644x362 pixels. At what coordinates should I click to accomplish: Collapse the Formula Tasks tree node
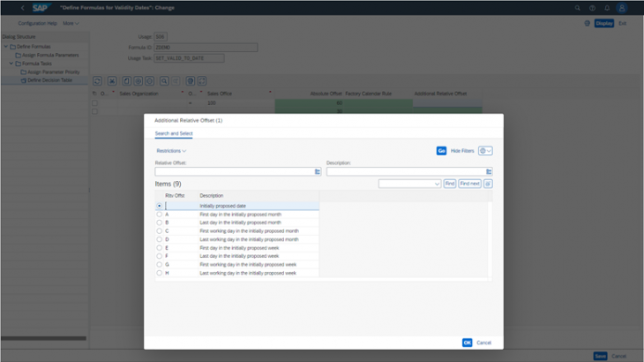pyautogui.click(x=11, y=64)
